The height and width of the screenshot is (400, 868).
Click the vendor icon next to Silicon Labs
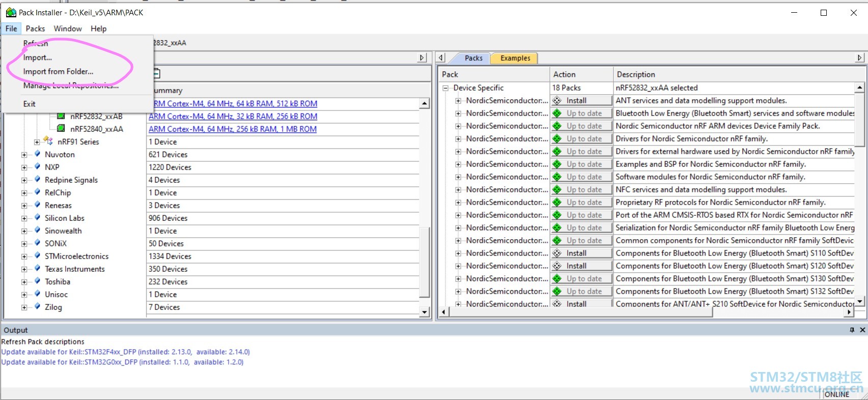[x=37, y=217]
